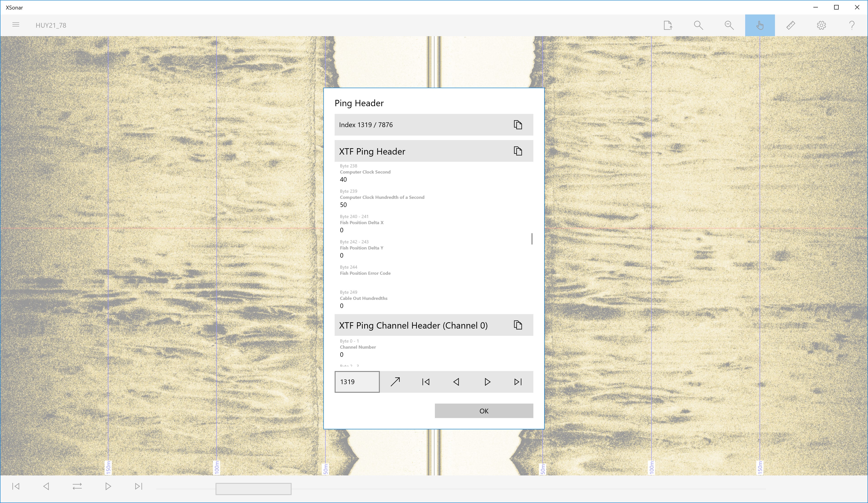The image size is (868, 503).
Task: Jump to last ping in dialog
Action: point(518,382)
